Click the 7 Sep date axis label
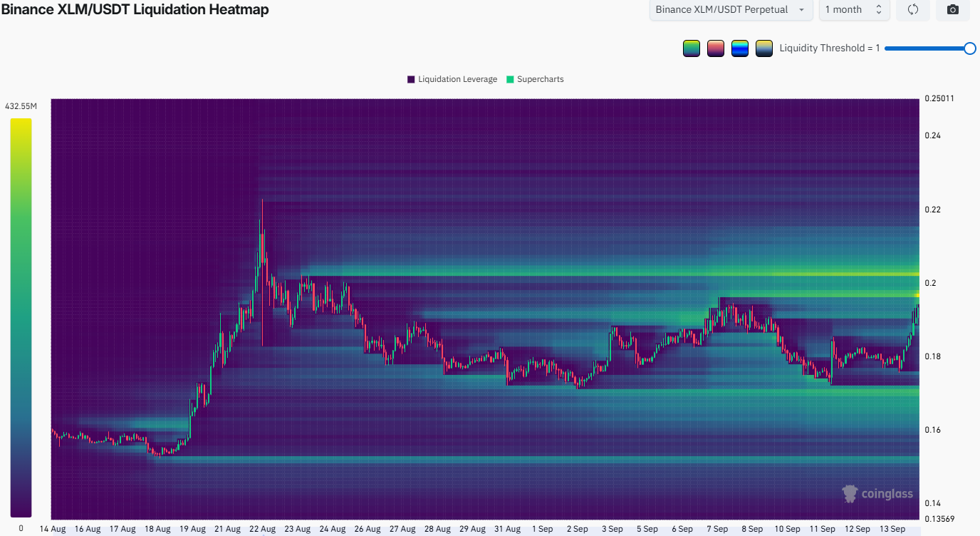This screenshot has height=536, width=980. (x=717, y=529)
